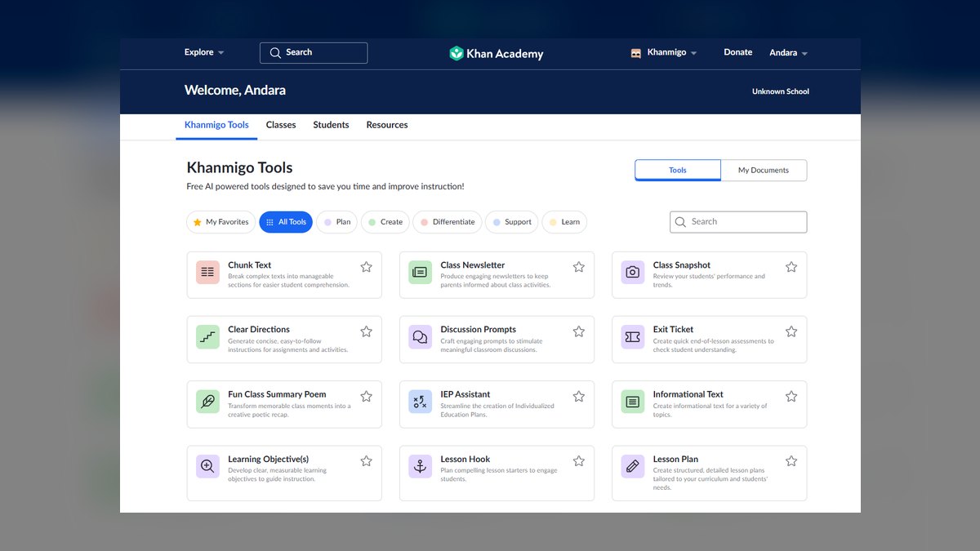The image size is (980, 551).
Task: Favorite the Class Newsletter tool with its star
Action: click(578, 267)
